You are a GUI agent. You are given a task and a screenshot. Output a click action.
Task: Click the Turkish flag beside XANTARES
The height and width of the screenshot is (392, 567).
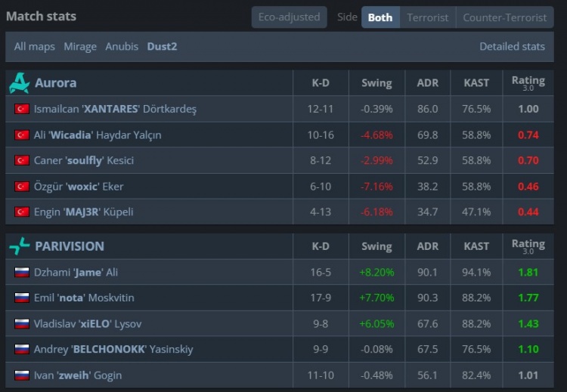[21, 109]
